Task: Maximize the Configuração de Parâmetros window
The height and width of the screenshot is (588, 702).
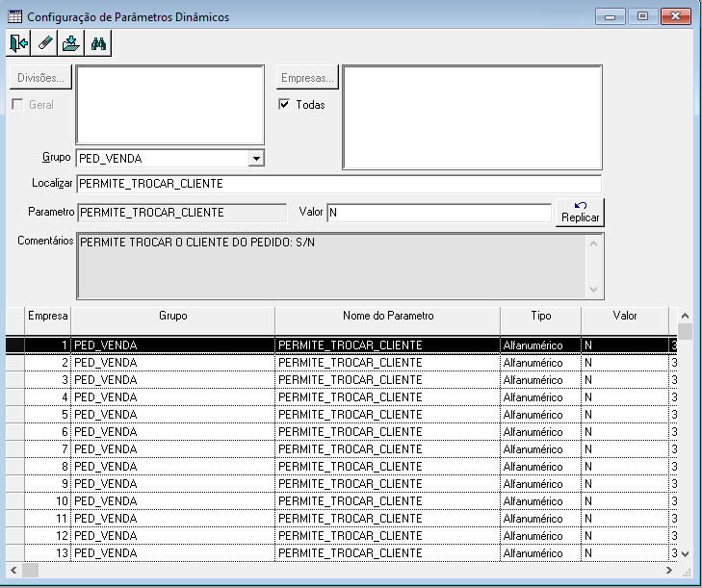Action: click(642, 16)
